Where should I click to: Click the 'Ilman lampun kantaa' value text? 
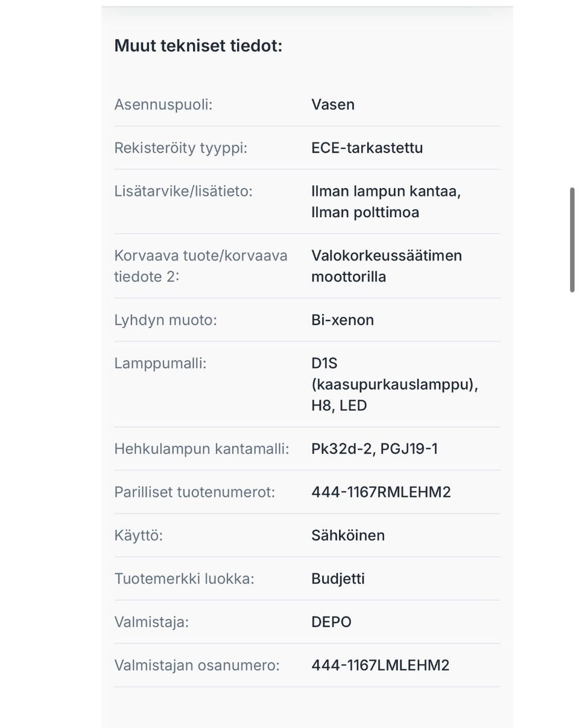[x=386, y=191]
